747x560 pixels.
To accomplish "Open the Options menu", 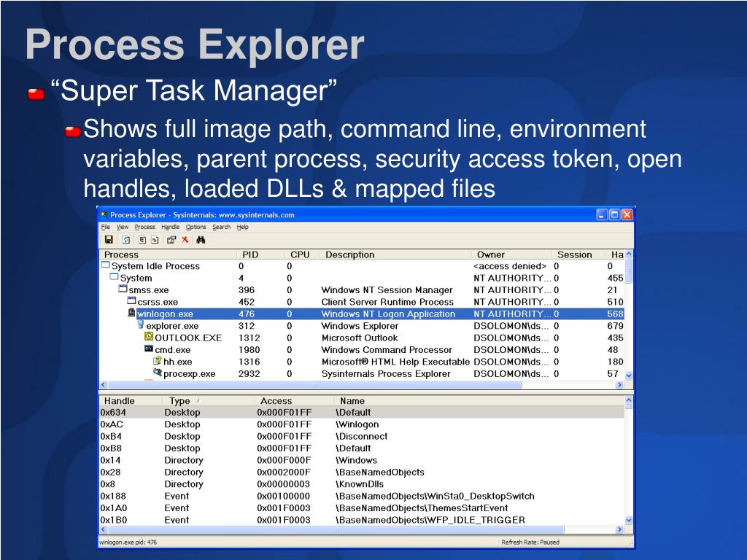I will click(196, 227).
